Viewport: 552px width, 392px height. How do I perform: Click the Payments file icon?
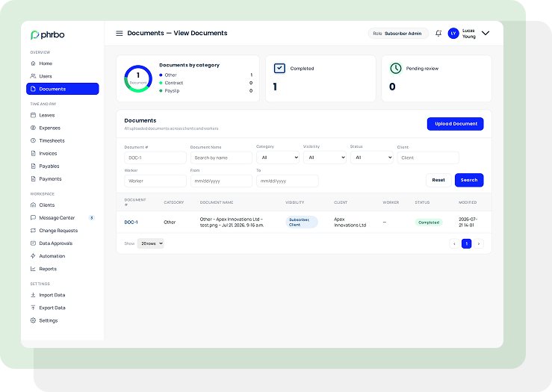[33, 178]
